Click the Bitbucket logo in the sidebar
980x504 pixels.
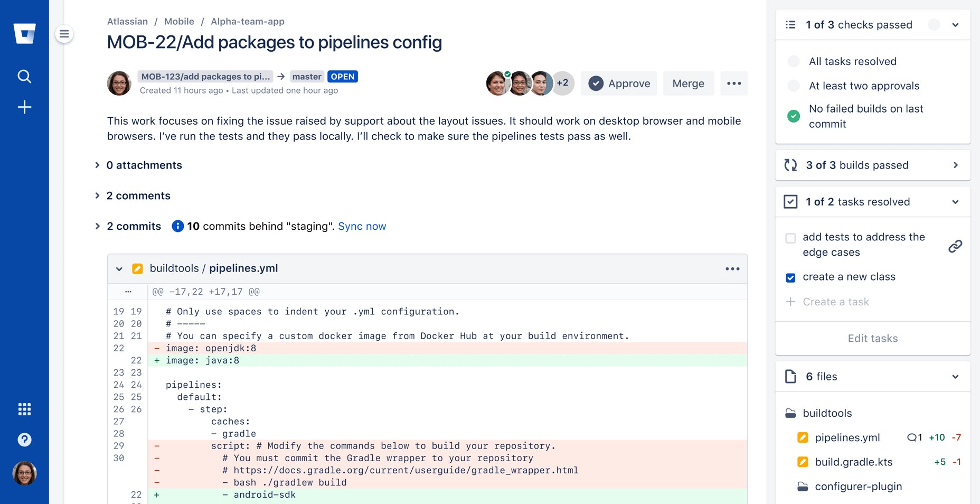[x=24, y=33]
